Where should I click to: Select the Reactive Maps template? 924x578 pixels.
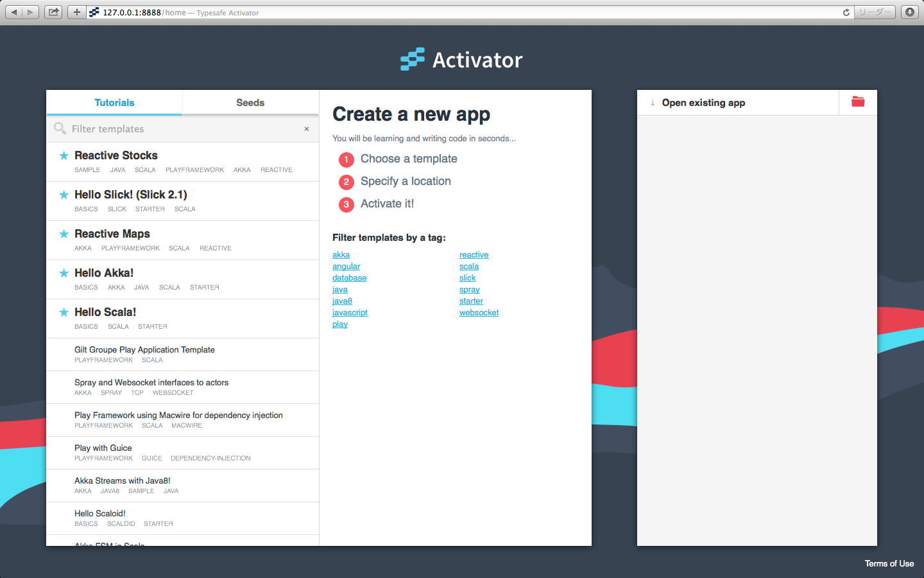coord(182,240)
